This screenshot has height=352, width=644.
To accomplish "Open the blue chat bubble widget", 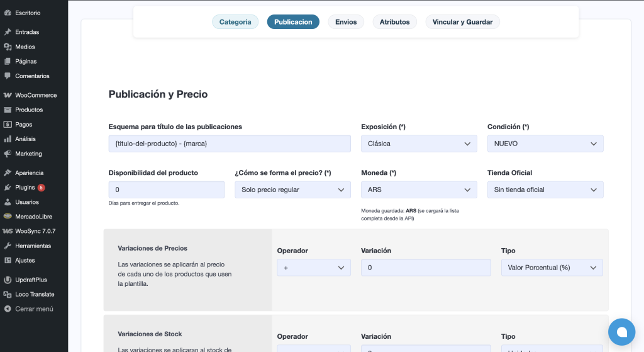I will [621, 332].
